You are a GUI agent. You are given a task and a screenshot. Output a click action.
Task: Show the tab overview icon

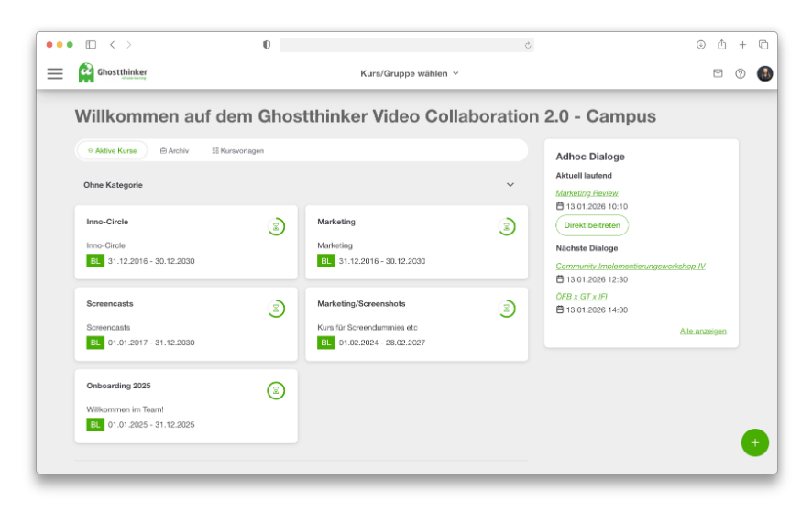click(763, 45)
